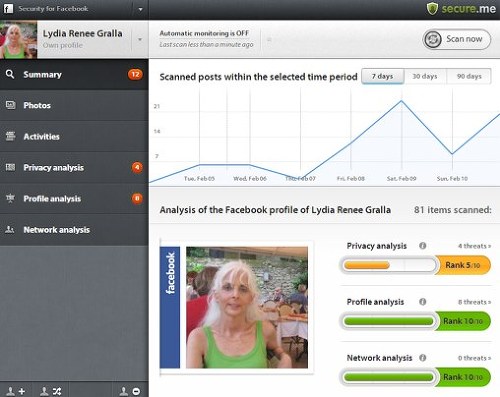Open Photos in the sidebar
This screenshot has height=397, width=500.
coord(74,105)
